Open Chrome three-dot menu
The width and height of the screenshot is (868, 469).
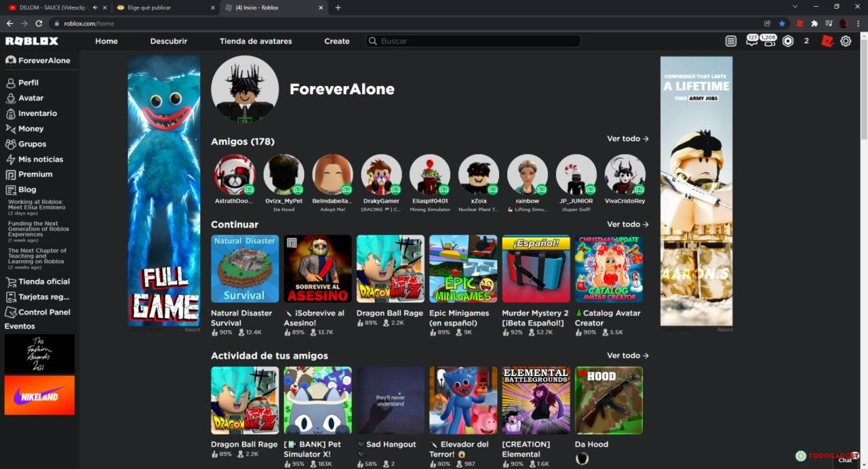pyautogui.click(x=858, y=23)
